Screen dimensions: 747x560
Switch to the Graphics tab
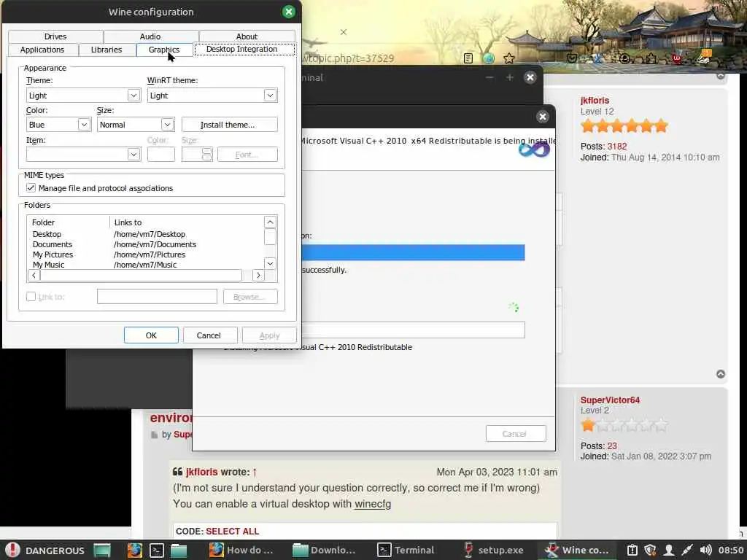[x=164, y=50]
